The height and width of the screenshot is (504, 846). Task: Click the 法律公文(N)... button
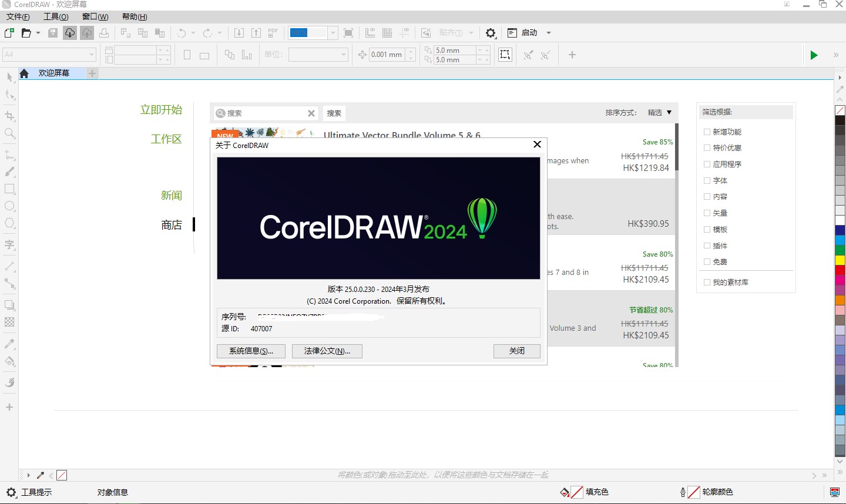click(327, 351)
